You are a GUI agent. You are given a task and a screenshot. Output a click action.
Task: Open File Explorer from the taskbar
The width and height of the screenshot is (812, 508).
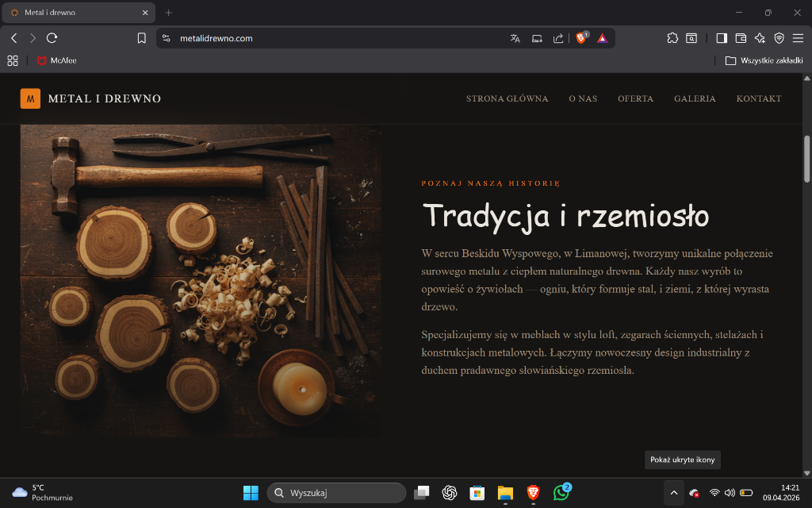[x=505, y=492]
